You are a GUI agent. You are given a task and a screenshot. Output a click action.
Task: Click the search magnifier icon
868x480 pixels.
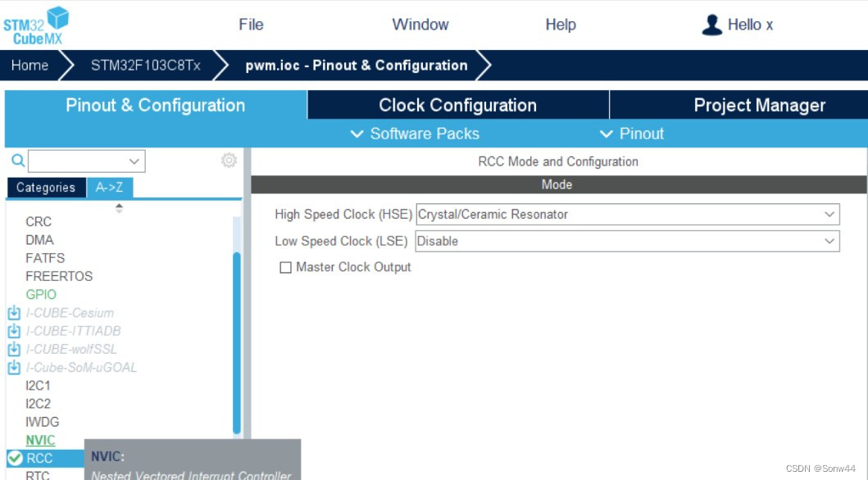[18, 161]
